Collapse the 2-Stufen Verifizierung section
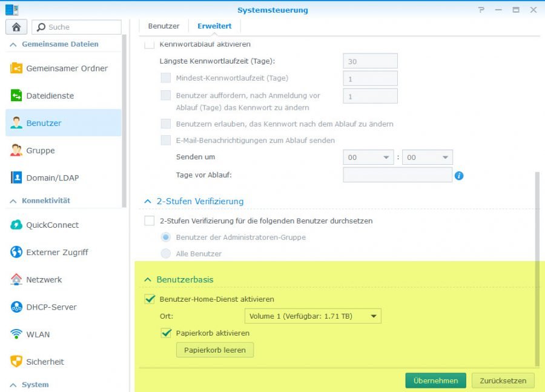The width and height of the screenshot is (545, 392). coord(147,201)
